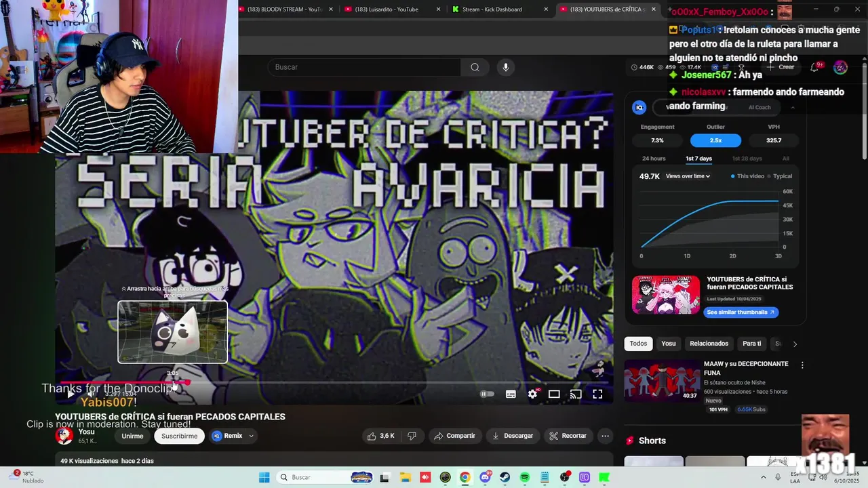This screenshot has height=488, width=868.
Task: Open the Windows Start menu
Action: [x=264, y=477]
